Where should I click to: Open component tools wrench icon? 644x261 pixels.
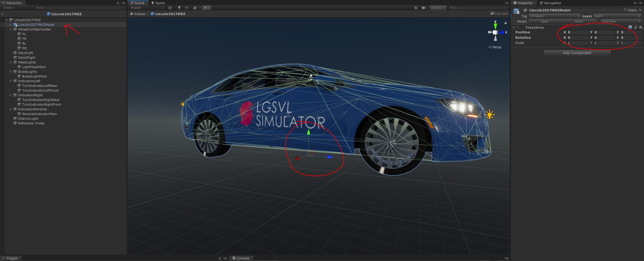(416, 8)
